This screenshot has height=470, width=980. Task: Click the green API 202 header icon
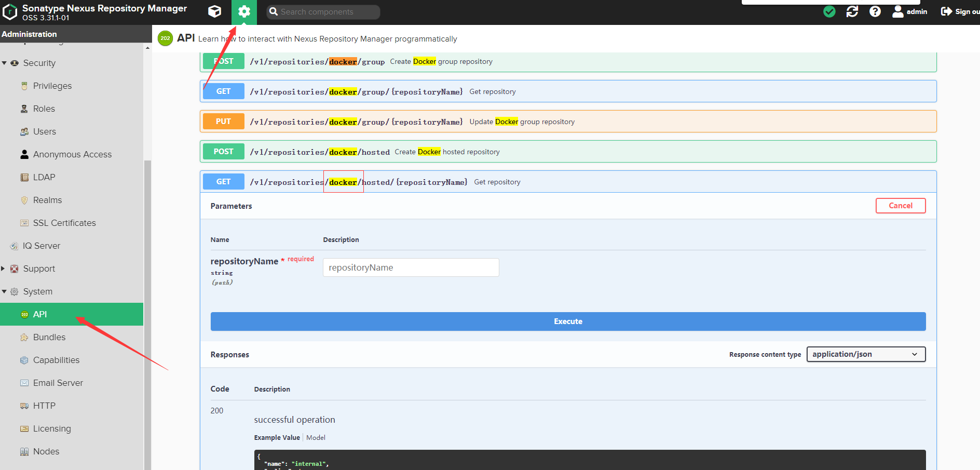tap(165, 38)
